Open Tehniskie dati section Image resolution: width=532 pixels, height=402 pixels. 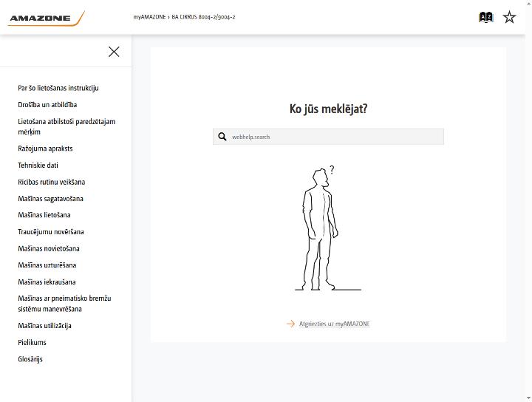pyautogui.click(x=38, y=166)
